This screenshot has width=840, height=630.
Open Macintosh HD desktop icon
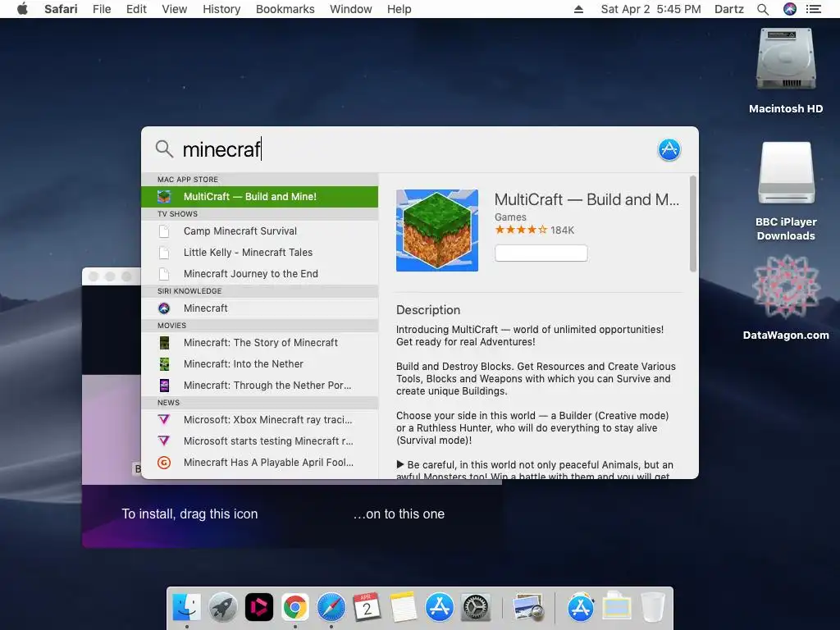(786, 60)
